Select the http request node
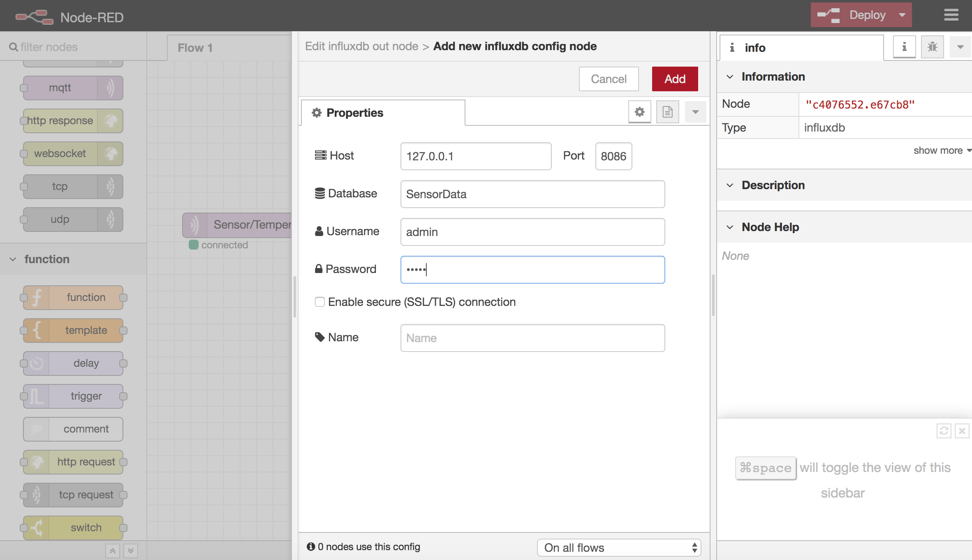972x560 pixels. pyautogui.click(x=73, y=462)
